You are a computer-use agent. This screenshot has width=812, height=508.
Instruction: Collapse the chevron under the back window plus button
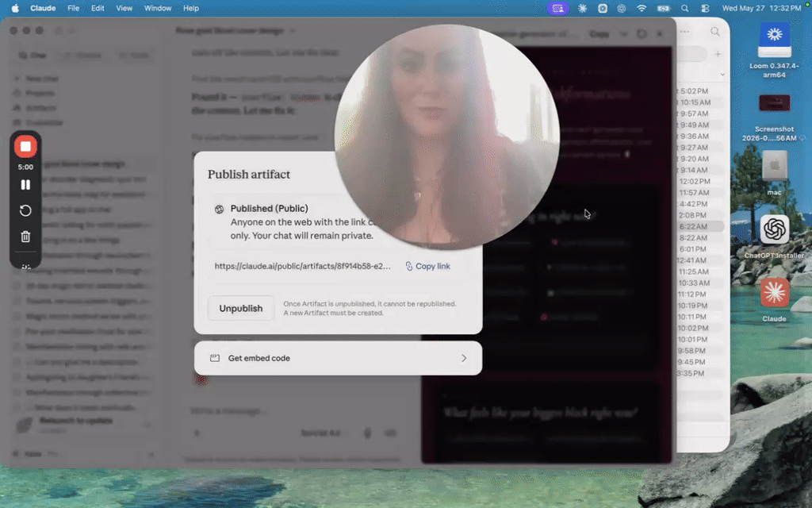(722, 74)
